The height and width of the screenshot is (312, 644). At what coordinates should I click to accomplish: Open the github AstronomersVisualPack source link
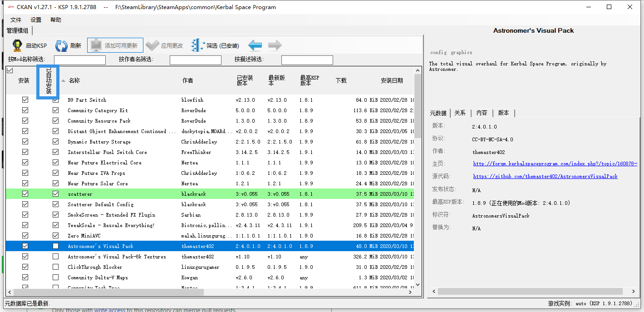coord(545,176)
